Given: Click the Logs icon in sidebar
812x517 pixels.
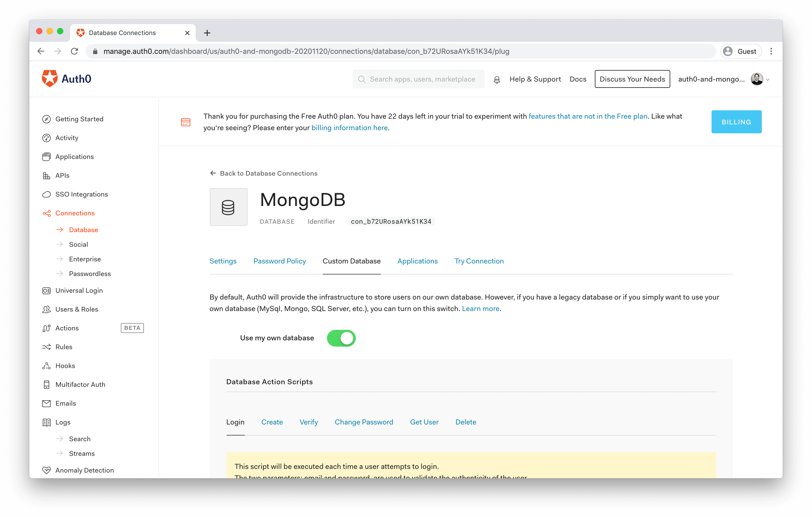Looking at the screenshot, I should tap(47, 422).
